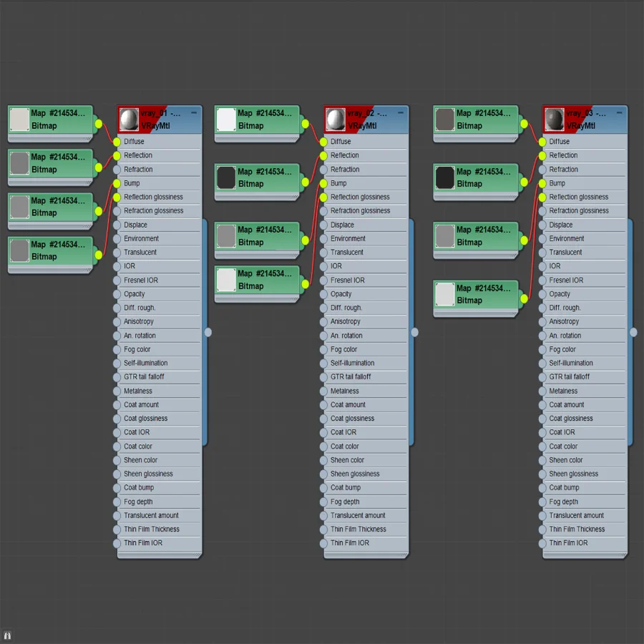Screen dimensions: 644x644
Task: Click the 'Sheen glossiness' label on vray_03
Action: click(x=573, y=474)
